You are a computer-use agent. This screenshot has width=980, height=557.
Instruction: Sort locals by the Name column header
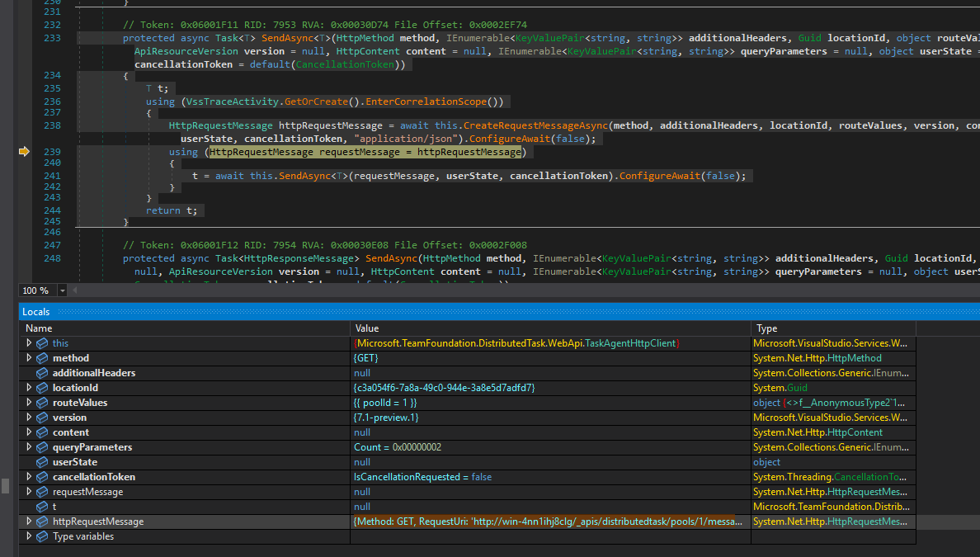click(39, 328)
